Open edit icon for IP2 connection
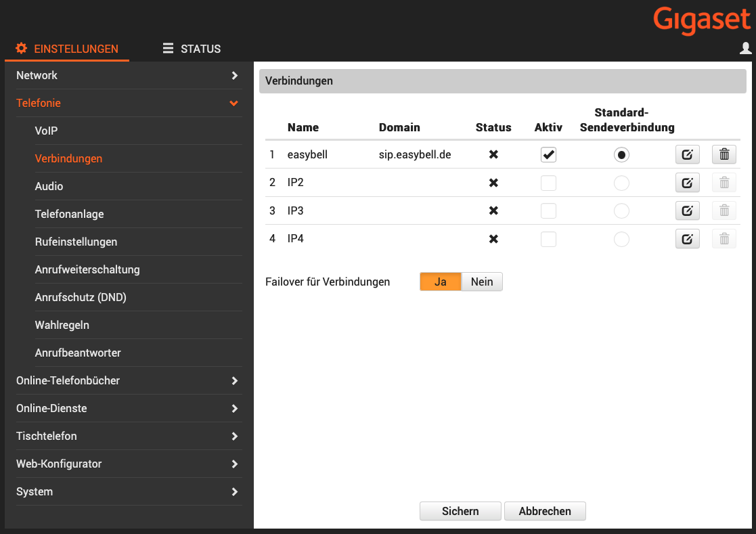The height and width of the screenshot is (534, 756). click(687, 183)
